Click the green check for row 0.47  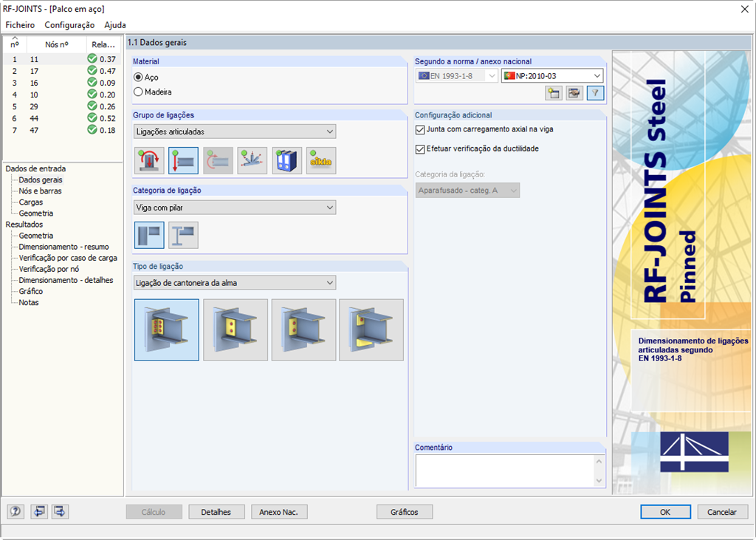tap(92, 70)
